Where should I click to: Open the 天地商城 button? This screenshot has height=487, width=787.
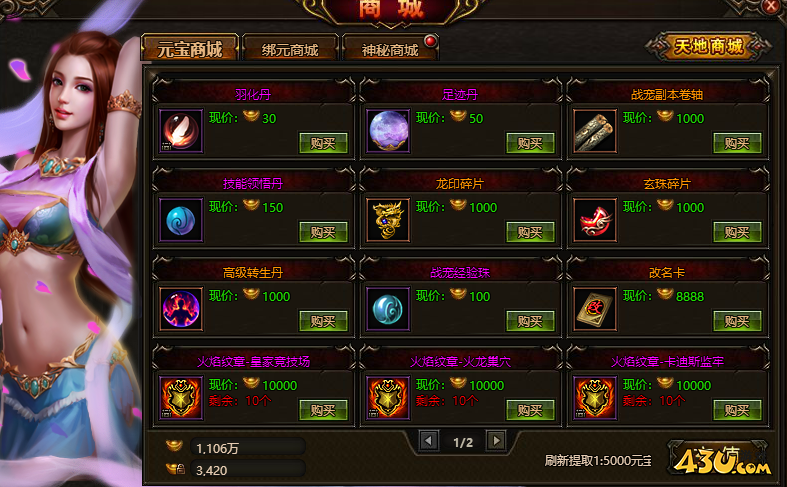708,47
